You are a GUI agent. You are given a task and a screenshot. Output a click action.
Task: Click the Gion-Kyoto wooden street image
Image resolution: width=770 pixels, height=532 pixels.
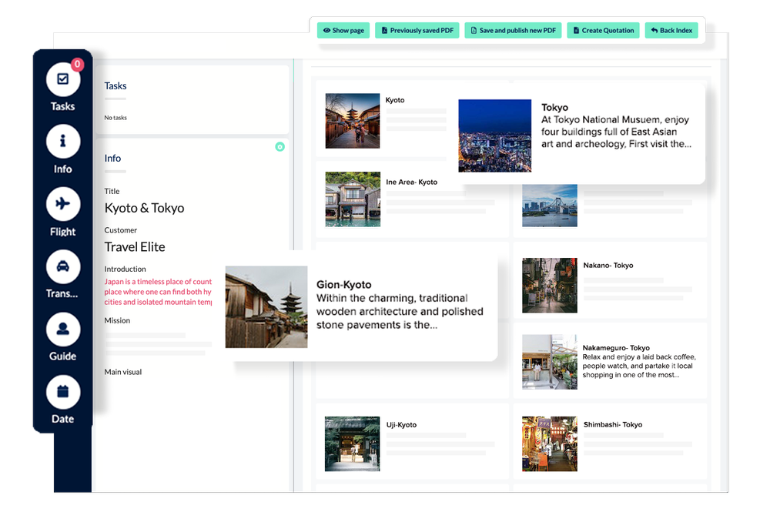(266, 307)
